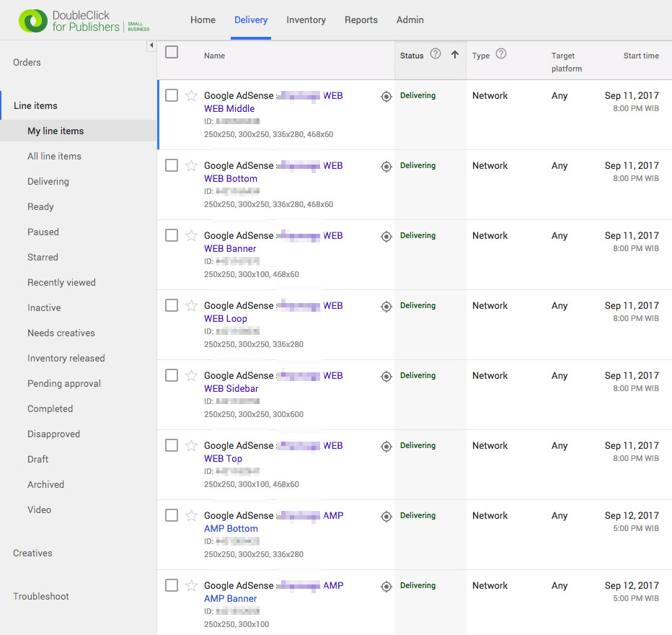Open the Inventory tab
The height and width of the screenshot is (635, 672).
[x=306, y=19]
